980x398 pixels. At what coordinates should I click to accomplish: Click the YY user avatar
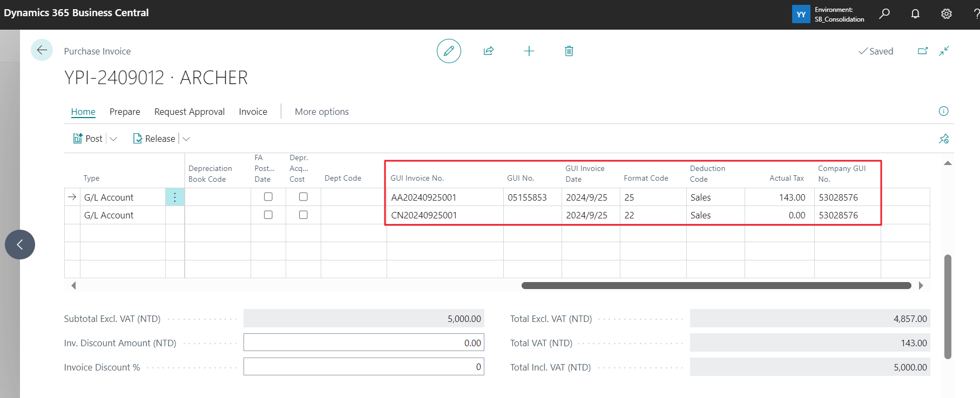point(801,14)
